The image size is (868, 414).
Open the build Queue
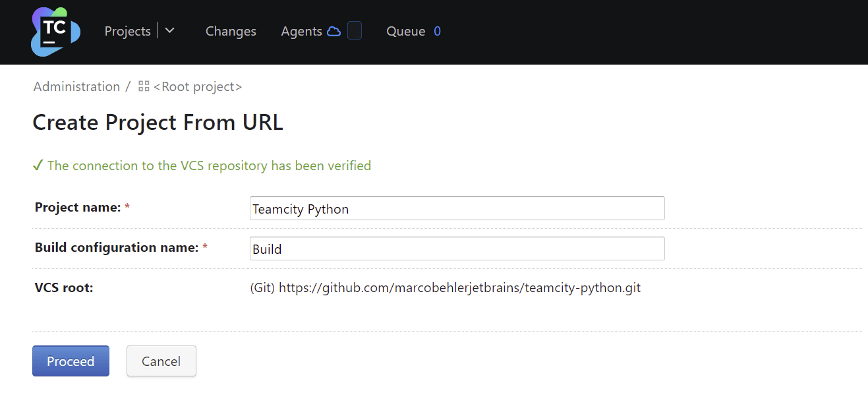click(405, 31)
